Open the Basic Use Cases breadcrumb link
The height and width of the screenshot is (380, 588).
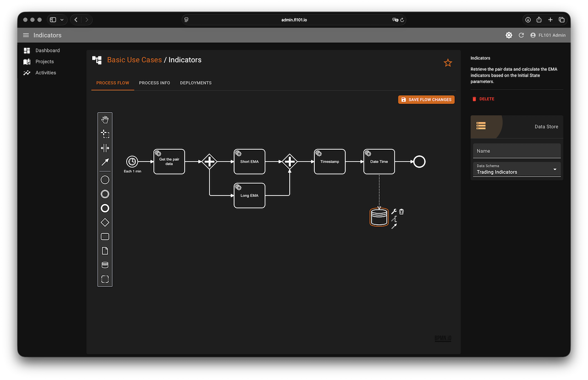(x=134, y=60)
